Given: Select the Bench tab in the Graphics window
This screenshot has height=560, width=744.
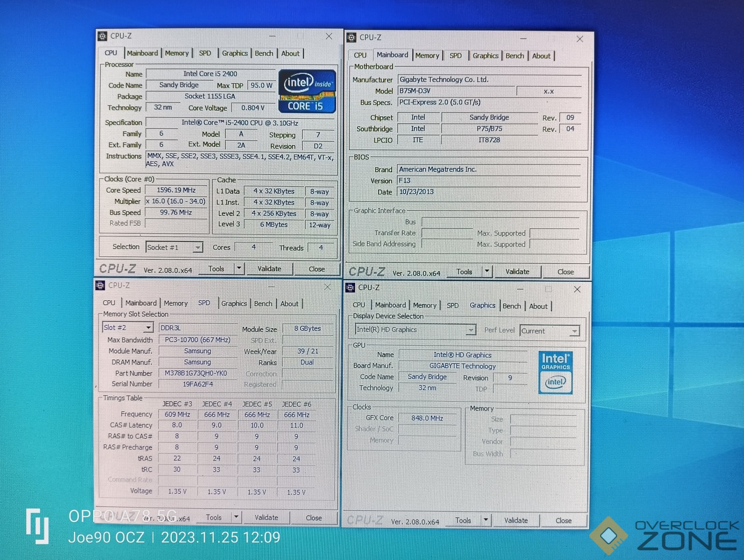Looking at the screenshot, I should pyautogui.click(x=512, y=306).
